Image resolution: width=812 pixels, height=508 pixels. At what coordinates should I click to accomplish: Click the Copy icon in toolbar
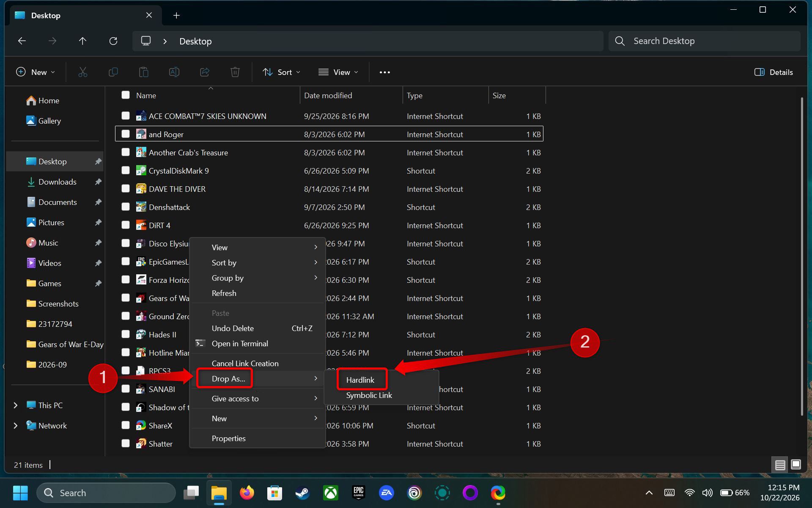(113, 72)
